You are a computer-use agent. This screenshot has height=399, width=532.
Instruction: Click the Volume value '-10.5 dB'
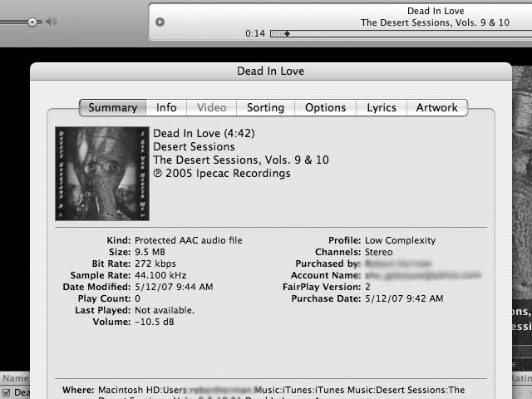coord(155,322)
